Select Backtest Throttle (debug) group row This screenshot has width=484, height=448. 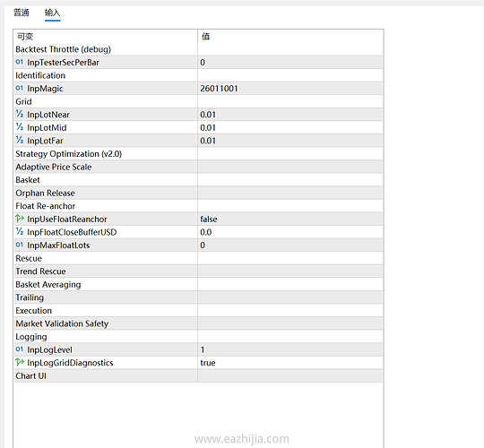198,49
